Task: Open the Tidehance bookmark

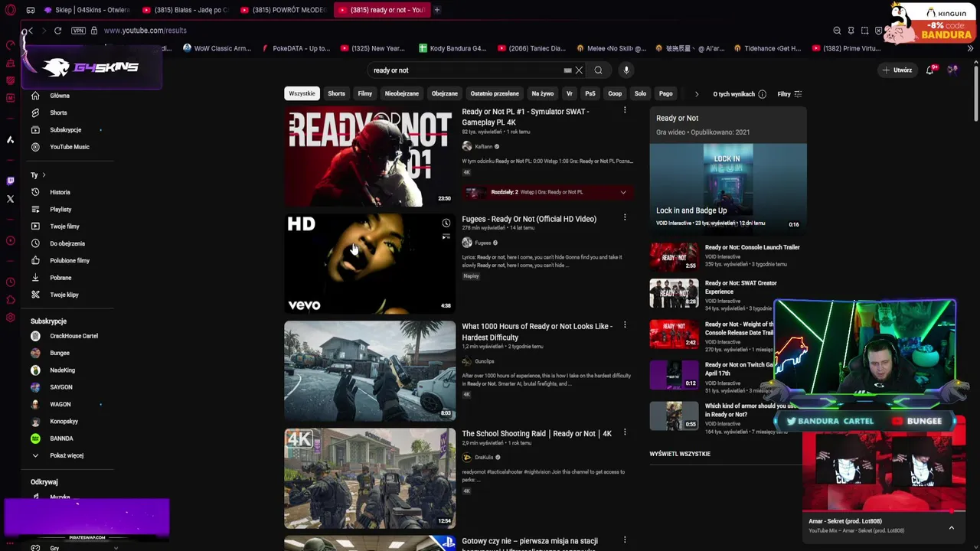Action: click(x=767, y=48)
